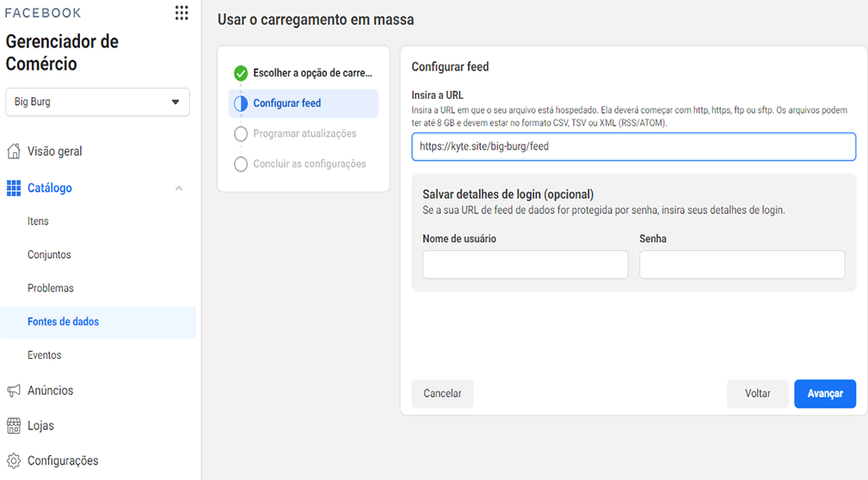Open the Big Burg account dropdown
The image size is (868, 480).
point(97,102)
